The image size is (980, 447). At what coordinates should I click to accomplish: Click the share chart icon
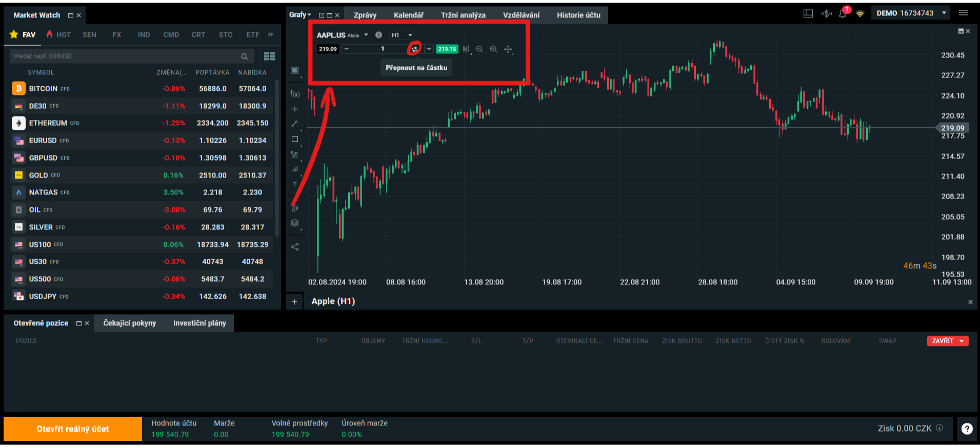point(295,247)
